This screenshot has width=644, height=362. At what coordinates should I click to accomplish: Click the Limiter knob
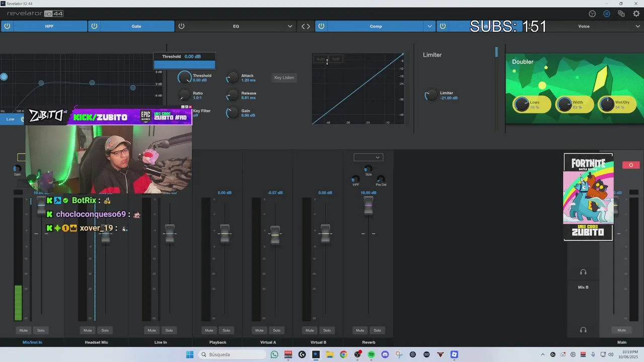pos(431,95)
